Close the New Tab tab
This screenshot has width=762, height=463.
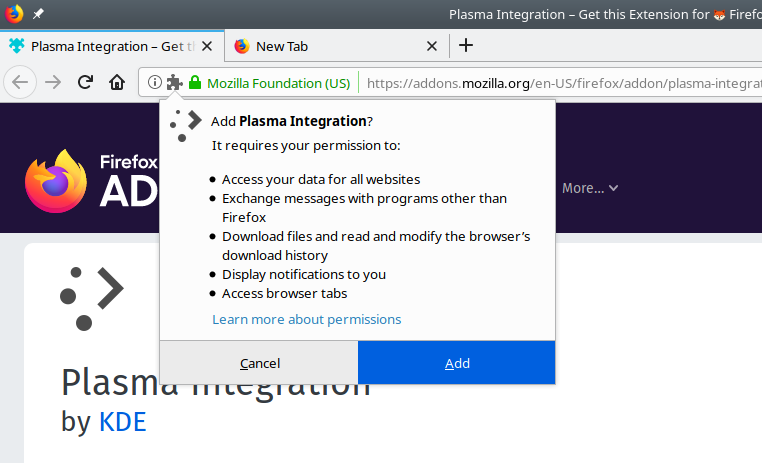click(x=432, y=46)
